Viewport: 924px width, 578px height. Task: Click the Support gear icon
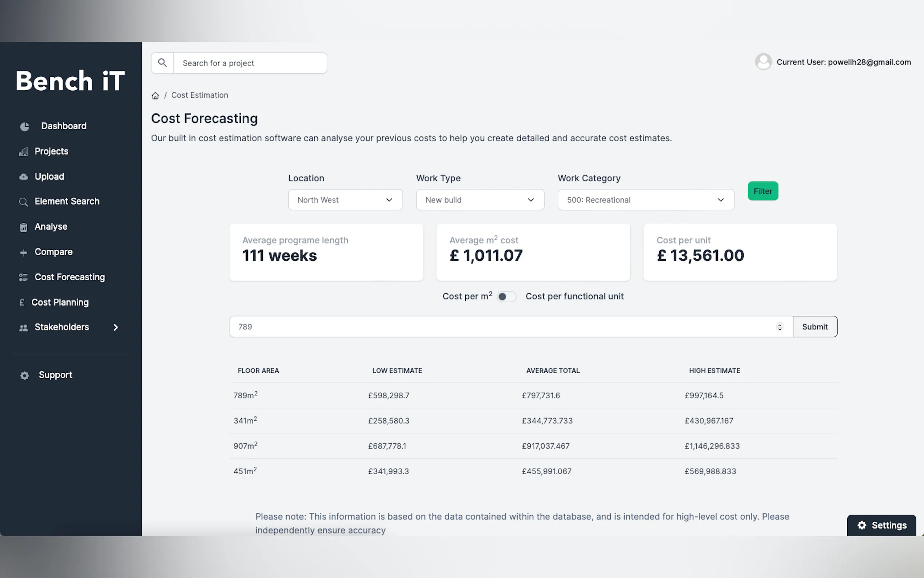tap(24, 375)
